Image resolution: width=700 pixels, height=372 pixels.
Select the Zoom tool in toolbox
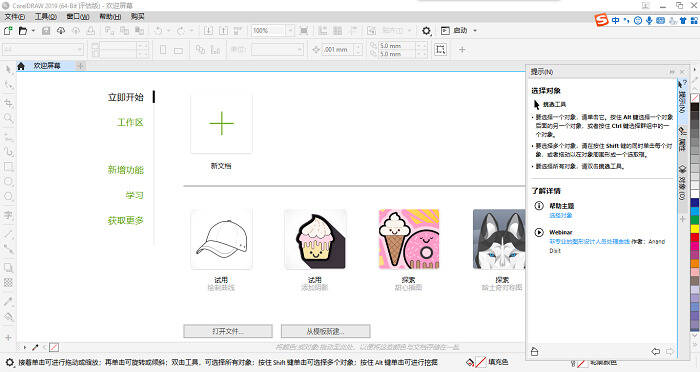[x=8, y=118]
